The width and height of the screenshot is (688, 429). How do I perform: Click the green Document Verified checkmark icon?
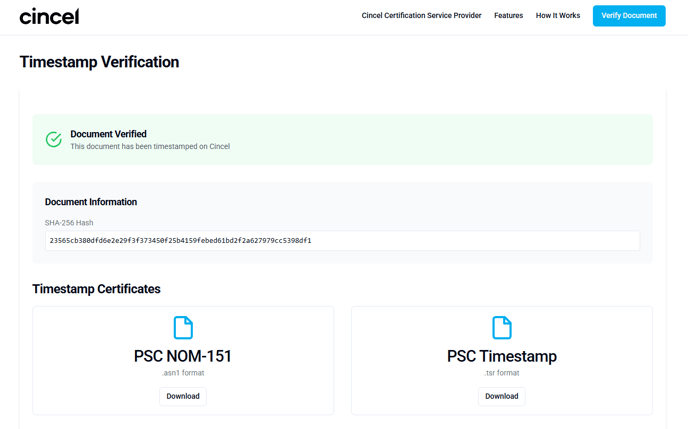click(x=54, y=139)
